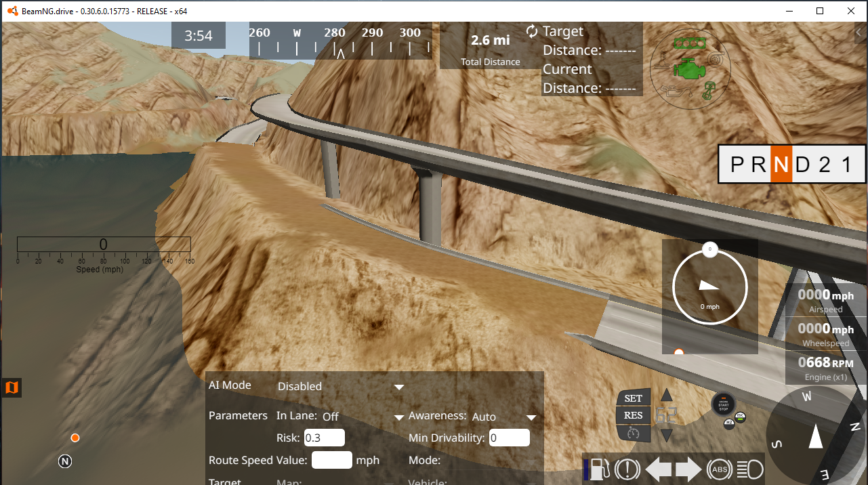Click the Target Distance readout
This screenshot has width=868, height=485.
click(x=589, y=41)
